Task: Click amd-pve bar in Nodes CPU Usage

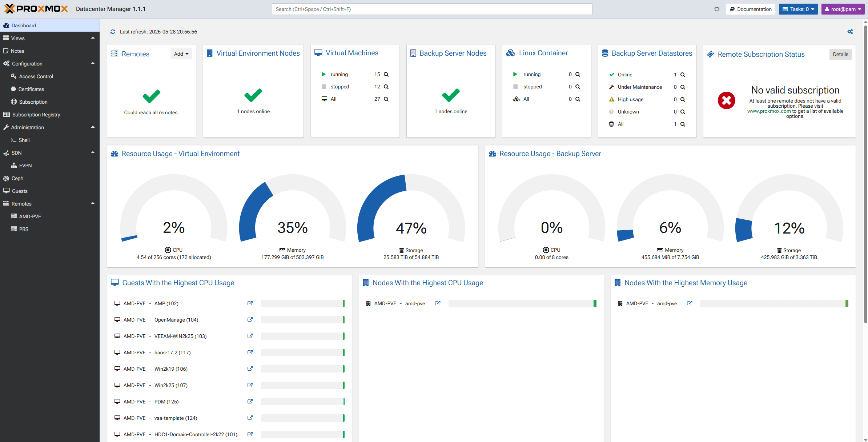Action: click(522, 303)
